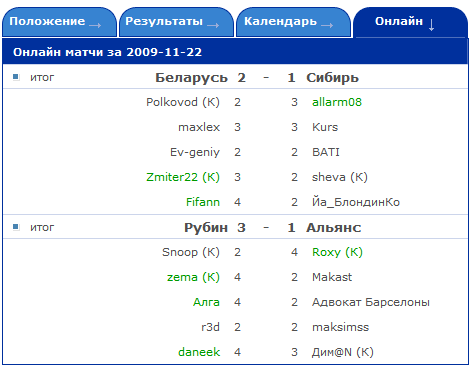The height and width of the screenshot is (370, 471).
Task: Open player allarm08 profile
Action: pos(337,102)
